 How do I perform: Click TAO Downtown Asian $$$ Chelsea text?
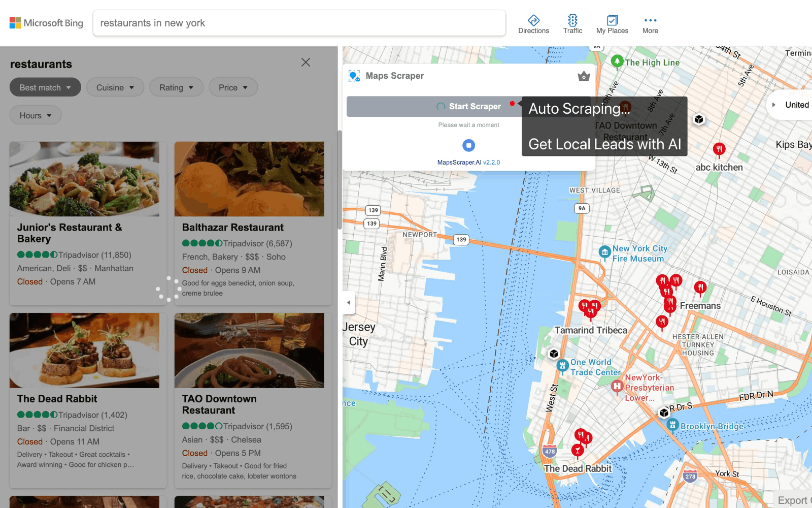coord(222,440)
